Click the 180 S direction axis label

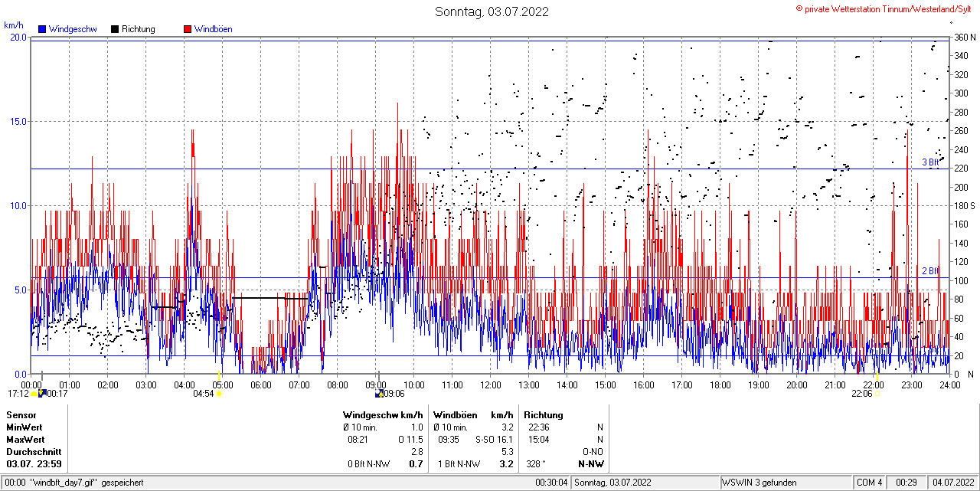click(964, 205)
